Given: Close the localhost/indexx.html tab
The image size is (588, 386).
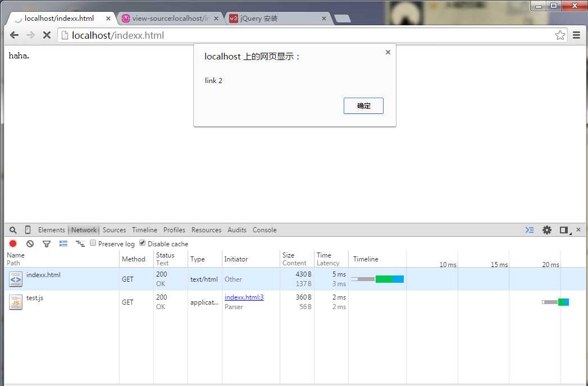Looking at the screenshot, I should (x=108, y=19).
